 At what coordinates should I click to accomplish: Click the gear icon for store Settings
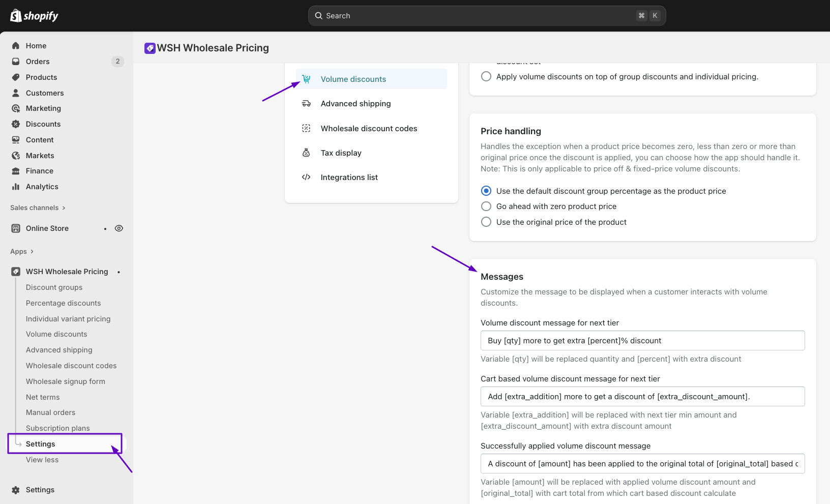16,490
